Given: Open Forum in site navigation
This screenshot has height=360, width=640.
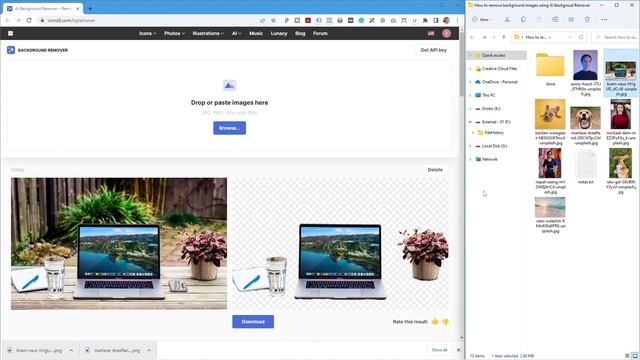Looking at the screenshot, I should click(x=320, y=33).
